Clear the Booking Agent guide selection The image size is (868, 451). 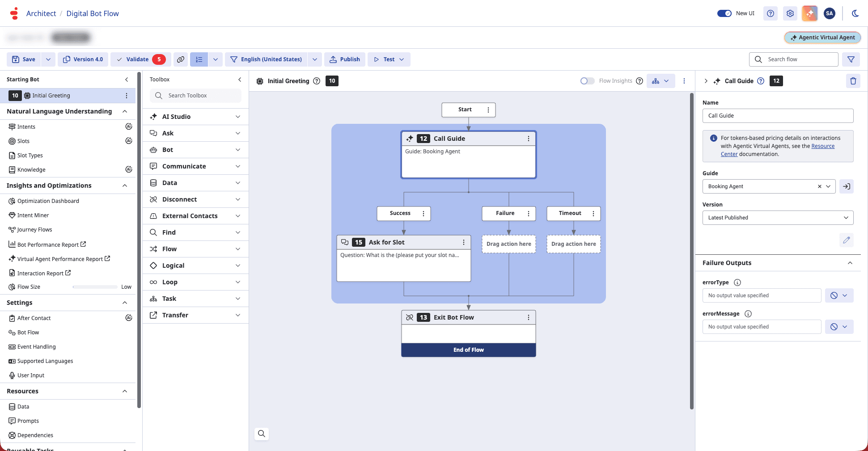(820, 186)
